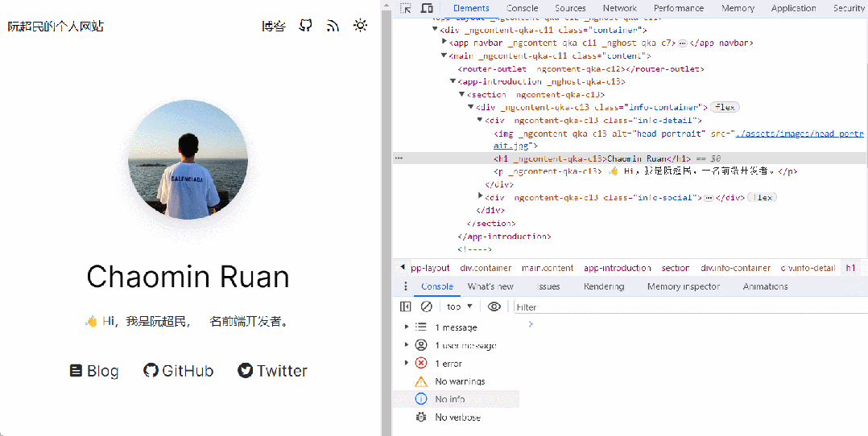Select div.container in the breadcrumb
This screenshot has height=436, width=868.
(x=486, y=268)
